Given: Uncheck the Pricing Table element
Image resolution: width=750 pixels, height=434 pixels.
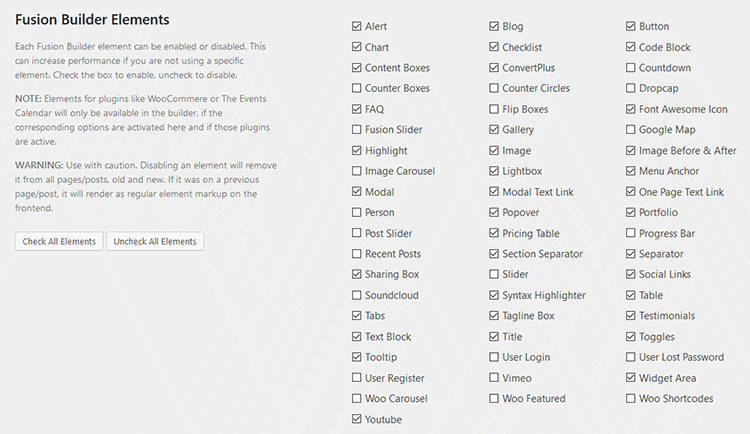Looking at the screenshot, I should (x=494, y=233).
